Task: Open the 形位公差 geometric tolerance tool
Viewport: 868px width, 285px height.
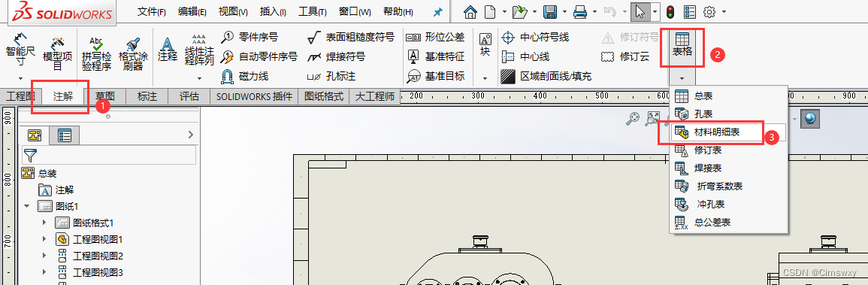Action: tap(435, 37)
